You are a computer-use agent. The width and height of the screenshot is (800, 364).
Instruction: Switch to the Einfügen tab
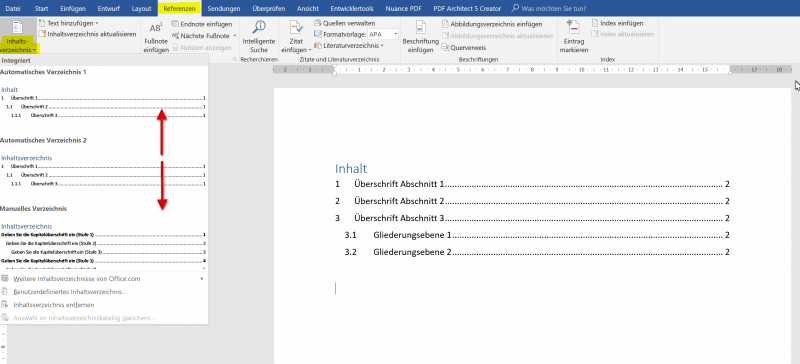73,9
